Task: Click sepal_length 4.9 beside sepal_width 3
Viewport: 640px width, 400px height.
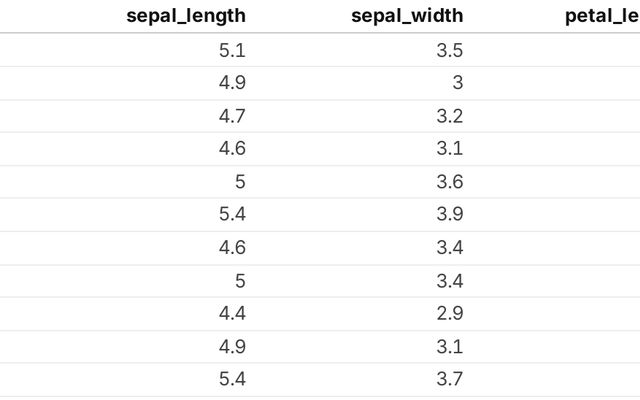Action: tap(232, 83)
